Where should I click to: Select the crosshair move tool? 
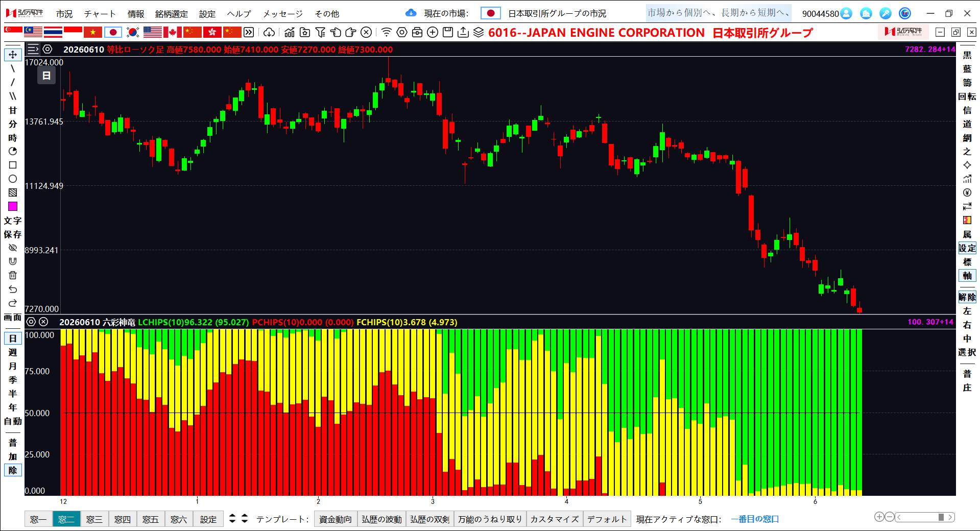(x=13, y=55)
